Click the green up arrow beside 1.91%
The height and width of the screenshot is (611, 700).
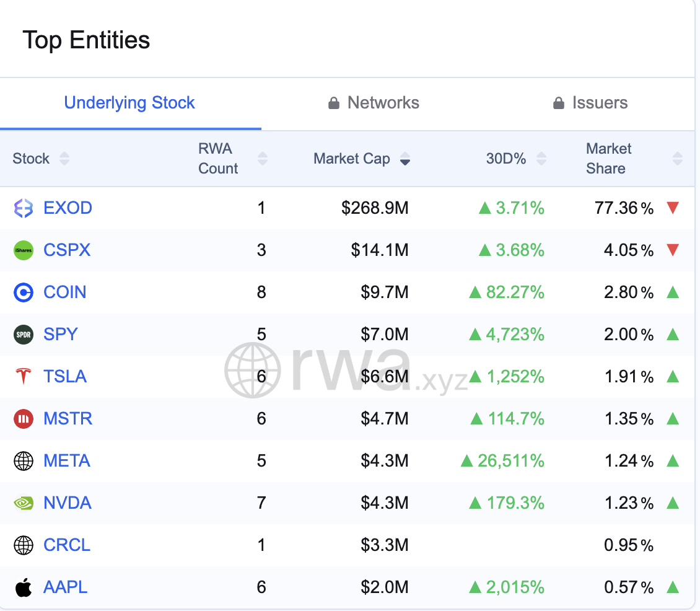pos(673,377)
